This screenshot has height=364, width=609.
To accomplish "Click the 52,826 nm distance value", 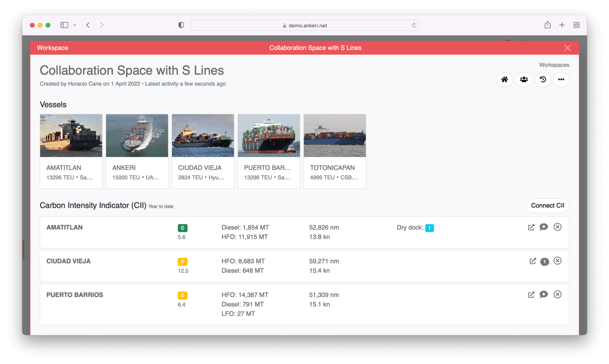I will (x=324, y=227).
